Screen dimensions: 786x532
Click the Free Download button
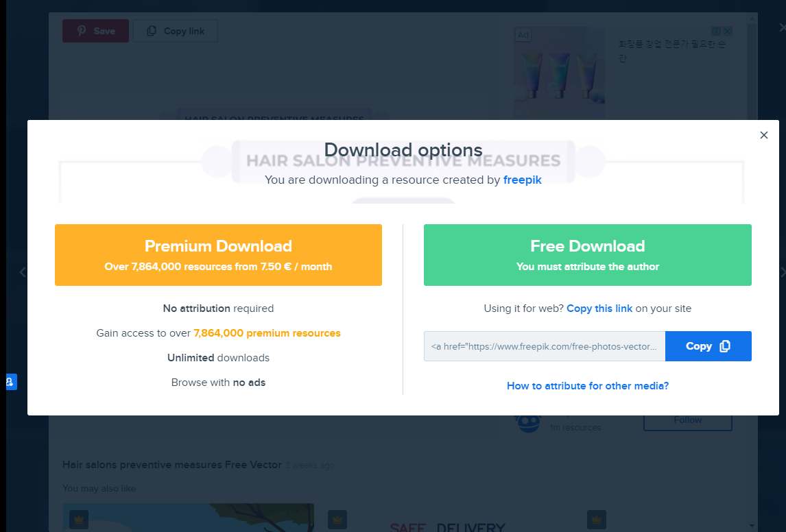[x=588, y=255]
